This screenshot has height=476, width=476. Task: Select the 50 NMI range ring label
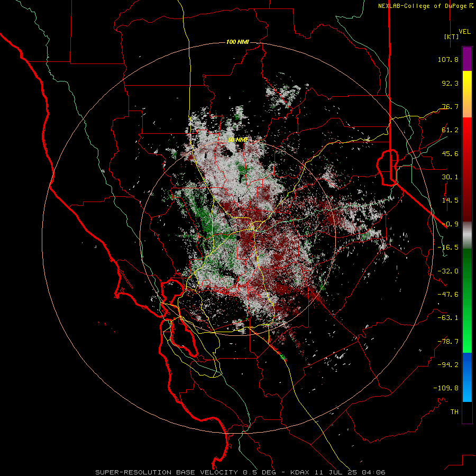pyautogui.click(x=237, y=140)
